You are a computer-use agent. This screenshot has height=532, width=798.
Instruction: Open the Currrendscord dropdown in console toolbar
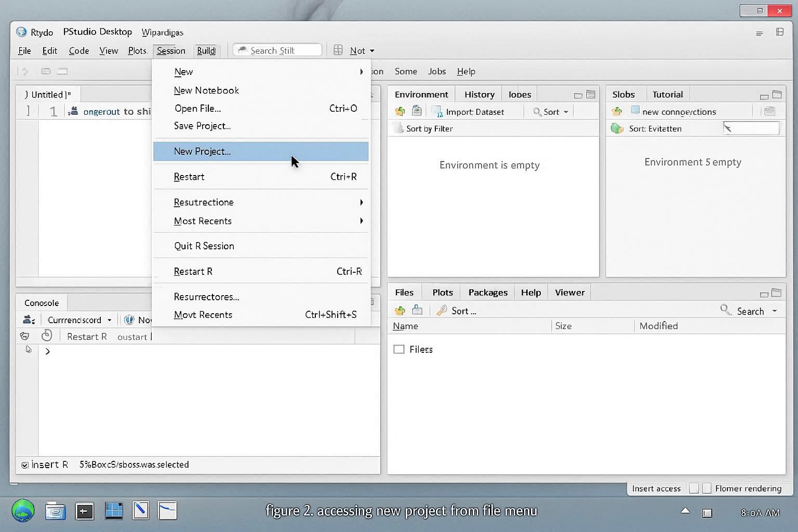[78, 320]
